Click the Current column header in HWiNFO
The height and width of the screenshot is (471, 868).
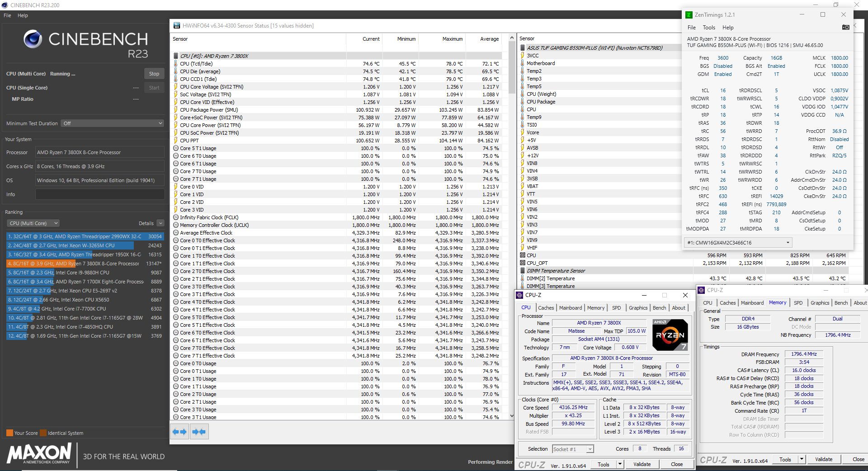point(371,39)
